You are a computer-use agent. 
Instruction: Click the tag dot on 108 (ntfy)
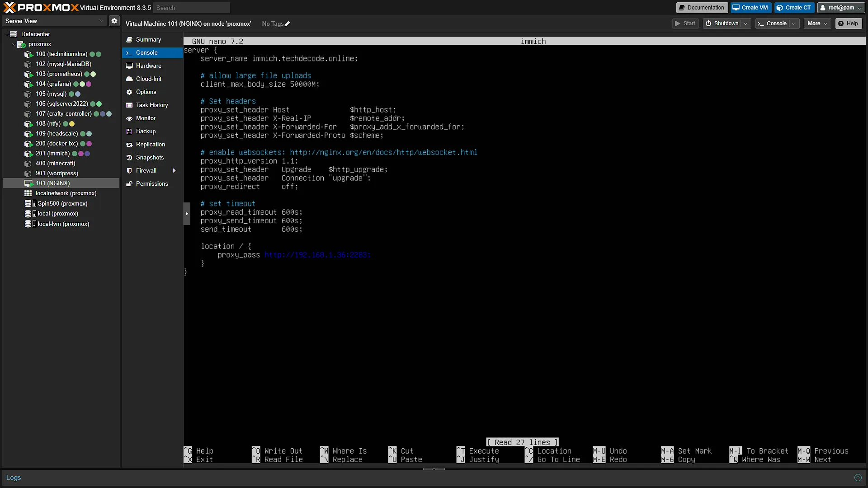tap(69, 124)
